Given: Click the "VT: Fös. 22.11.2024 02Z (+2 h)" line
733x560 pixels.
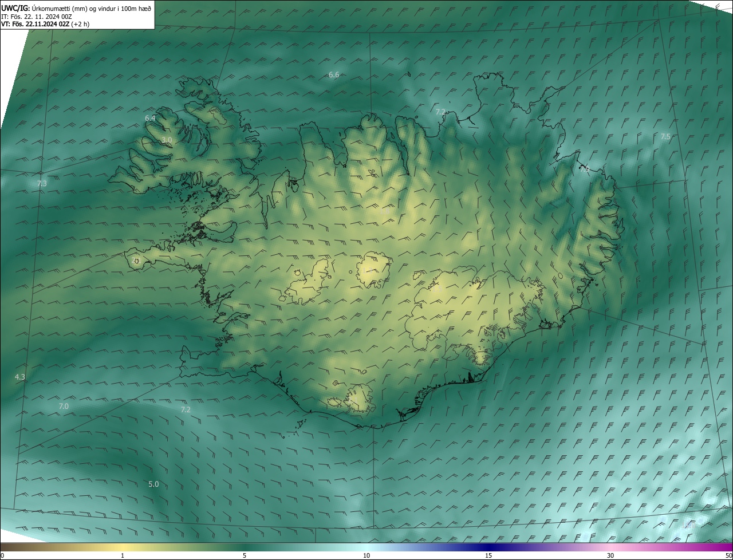Looking at the screenshot, I should point(45,24).
